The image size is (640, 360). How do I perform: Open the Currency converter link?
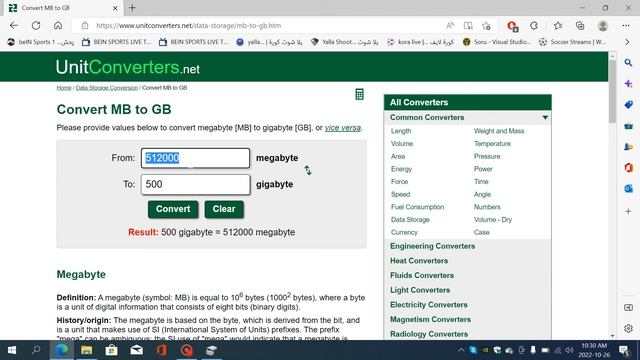click(x=404, y=232)
